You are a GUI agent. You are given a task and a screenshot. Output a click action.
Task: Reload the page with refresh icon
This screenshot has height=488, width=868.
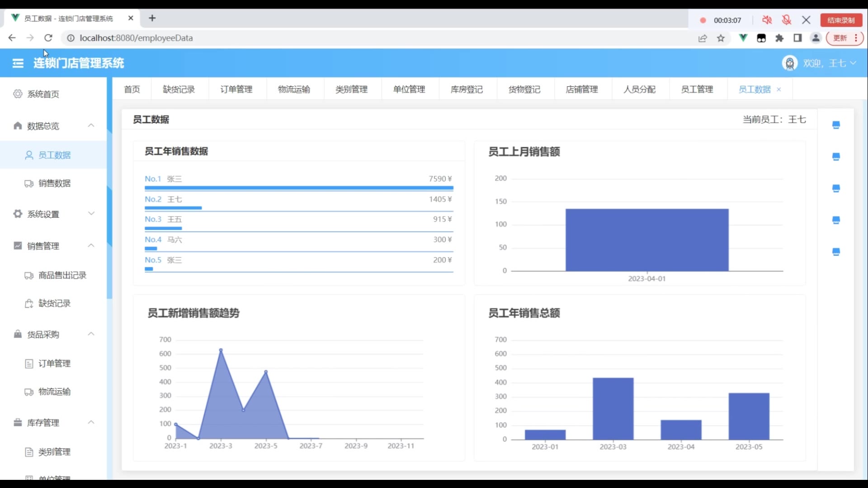[48, 38]
